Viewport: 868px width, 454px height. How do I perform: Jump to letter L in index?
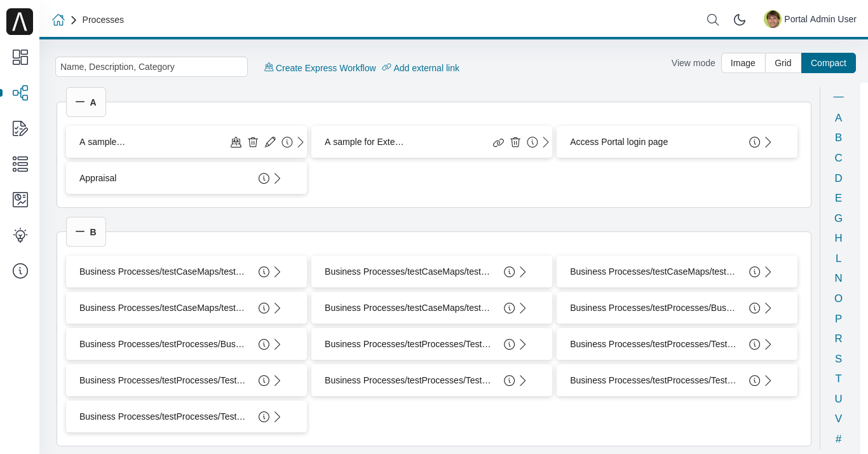pyautogui.click(x=838, y=258)
